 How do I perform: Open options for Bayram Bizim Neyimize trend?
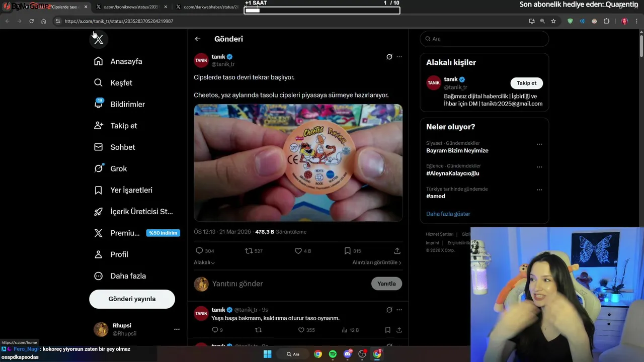tap(539, 144)
